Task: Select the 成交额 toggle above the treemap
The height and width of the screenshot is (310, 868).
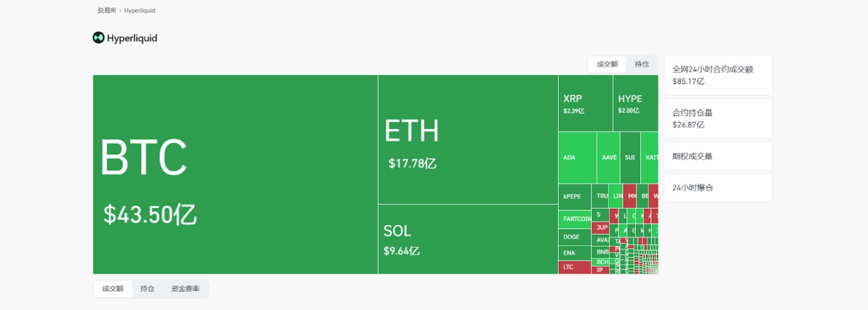Action: coord(607,64)
